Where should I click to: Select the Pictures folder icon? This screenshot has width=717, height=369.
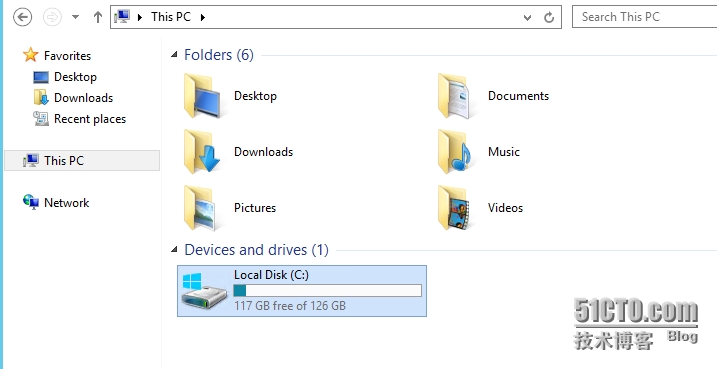[200, 208]
